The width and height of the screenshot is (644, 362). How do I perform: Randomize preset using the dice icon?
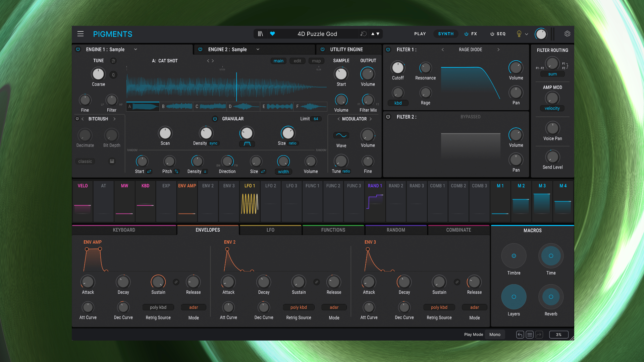[363, 34]
